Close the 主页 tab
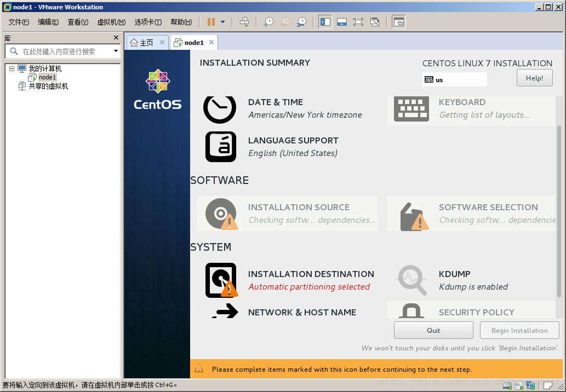 point(162,42)
